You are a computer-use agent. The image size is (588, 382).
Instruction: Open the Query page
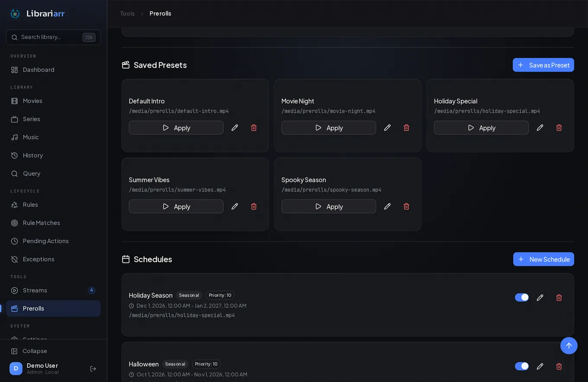pos(53,173)
